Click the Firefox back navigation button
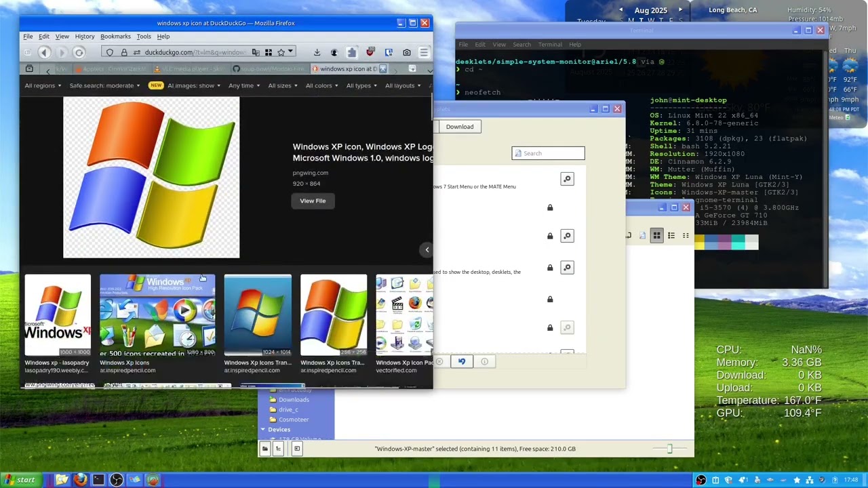 44,52
